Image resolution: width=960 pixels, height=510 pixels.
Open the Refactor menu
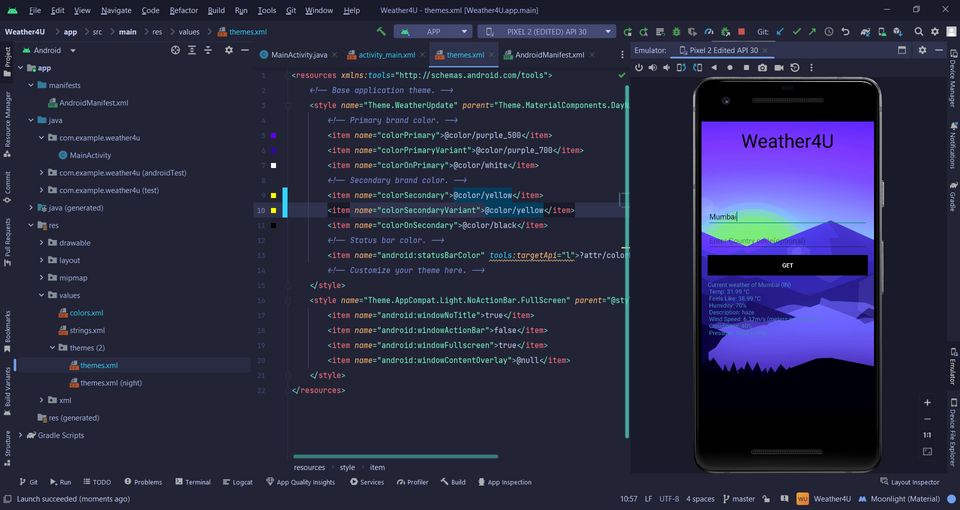click(183, 10)
